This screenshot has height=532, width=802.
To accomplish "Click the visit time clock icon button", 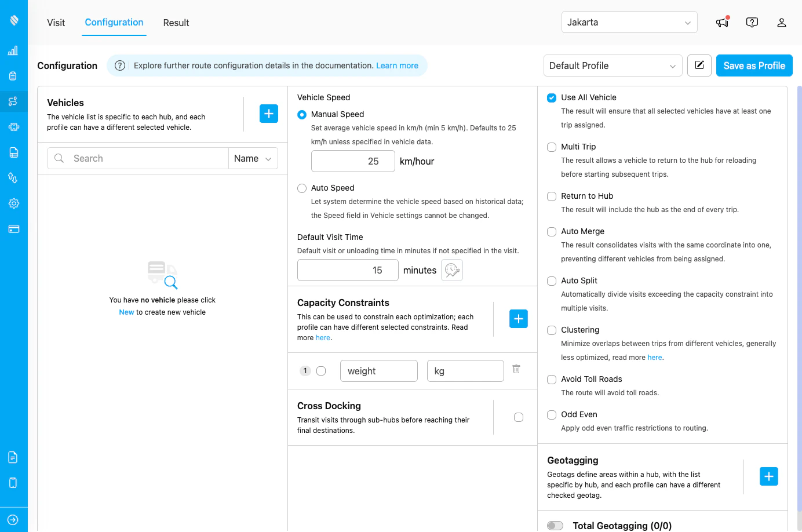I will 452,270.
